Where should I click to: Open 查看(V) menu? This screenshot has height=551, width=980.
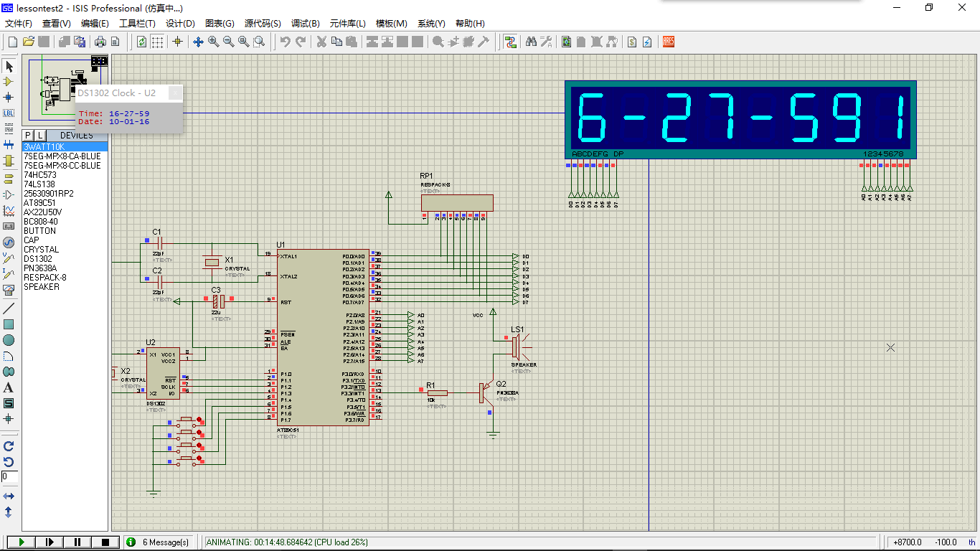coord(57,24)
